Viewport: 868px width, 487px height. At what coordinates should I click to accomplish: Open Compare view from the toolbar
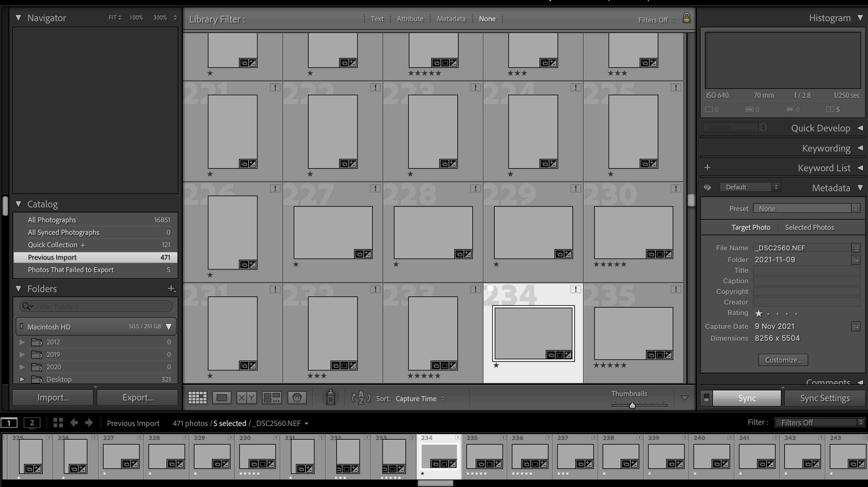[246, 398]
